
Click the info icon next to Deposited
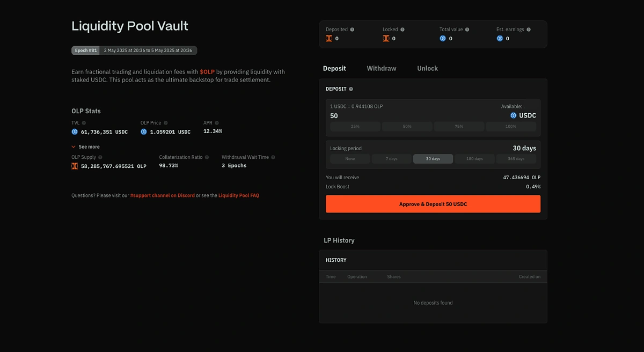[x=352, y=30]
